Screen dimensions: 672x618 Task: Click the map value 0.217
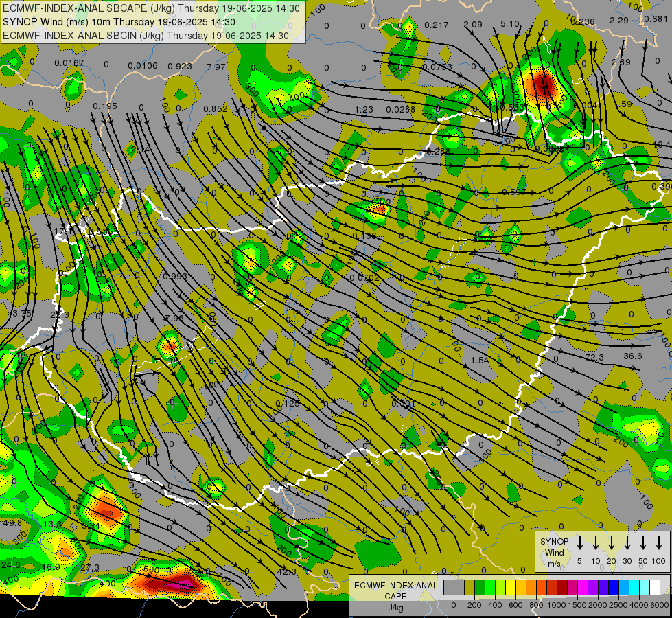point(437,25)
